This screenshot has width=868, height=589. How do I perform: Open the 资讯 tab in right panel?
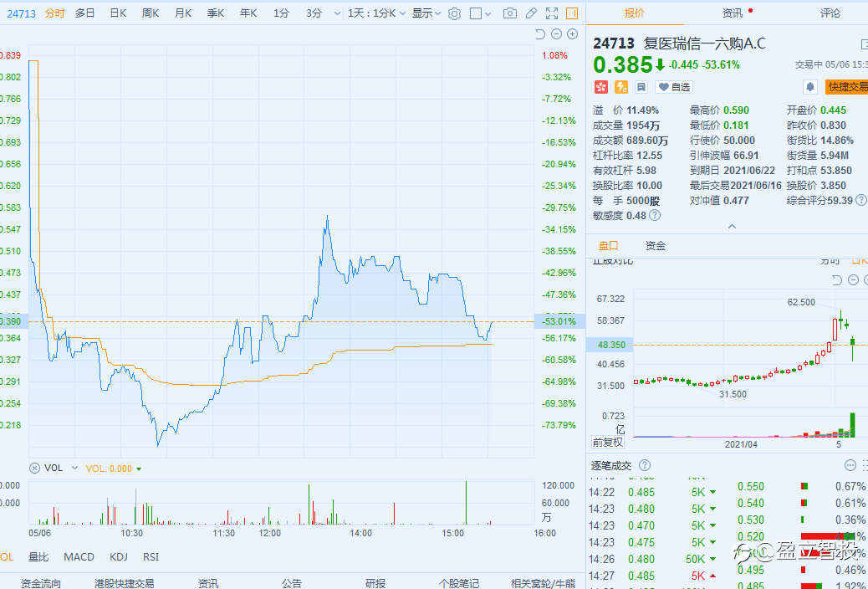coord(733,13)
